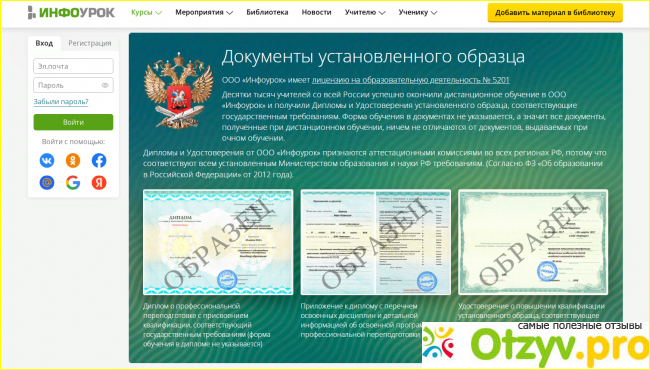Click Добавить материал в библиотеку button
The image size is (650, 370).
(x=555, y=12)
